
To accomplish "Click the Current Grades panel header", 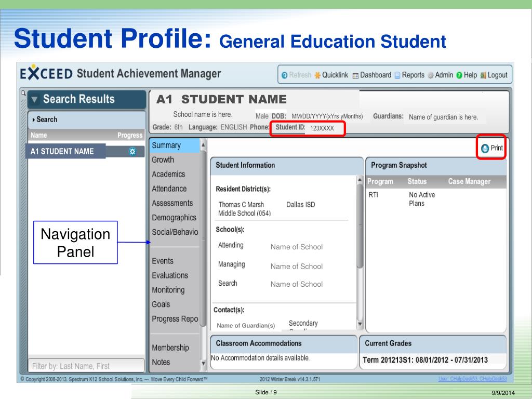I will (x=433, y=344).
